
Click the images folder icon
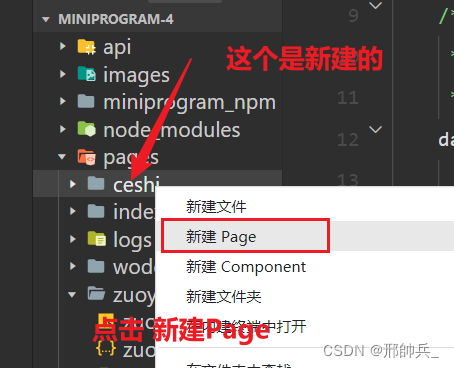tap(86, 74)
